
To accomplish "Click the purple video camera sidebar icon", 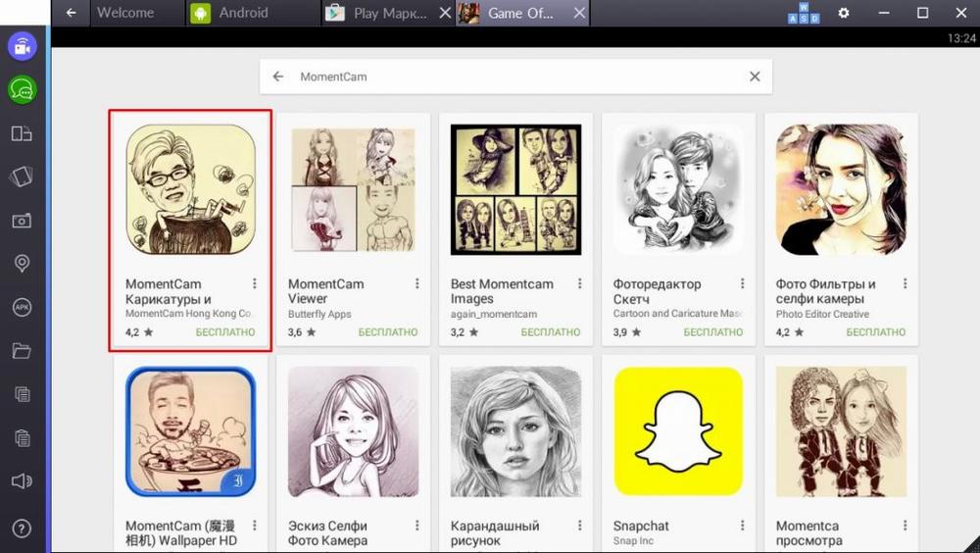I will (22, 45).
